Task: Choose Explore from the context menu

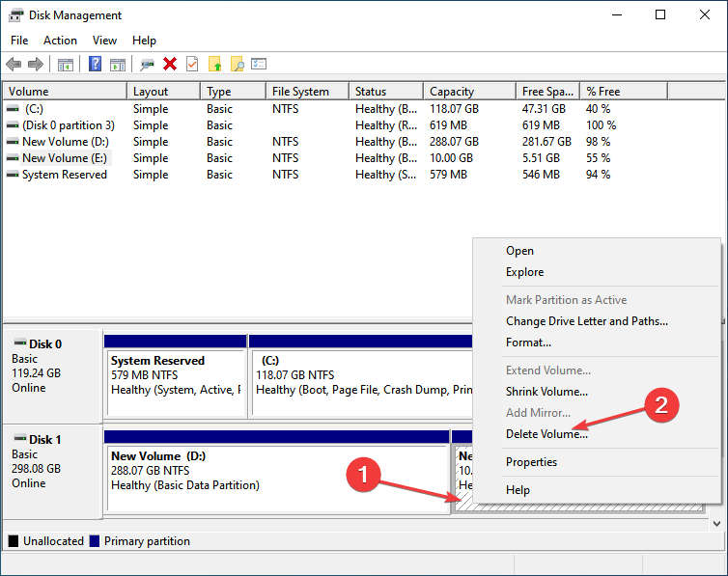Action: click(x=524, y=272)
